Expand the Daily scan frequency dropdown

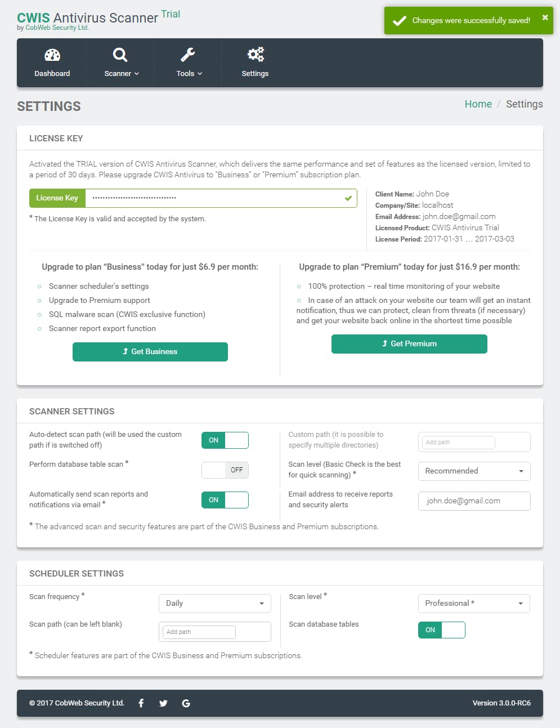click(x=214, y=604)
